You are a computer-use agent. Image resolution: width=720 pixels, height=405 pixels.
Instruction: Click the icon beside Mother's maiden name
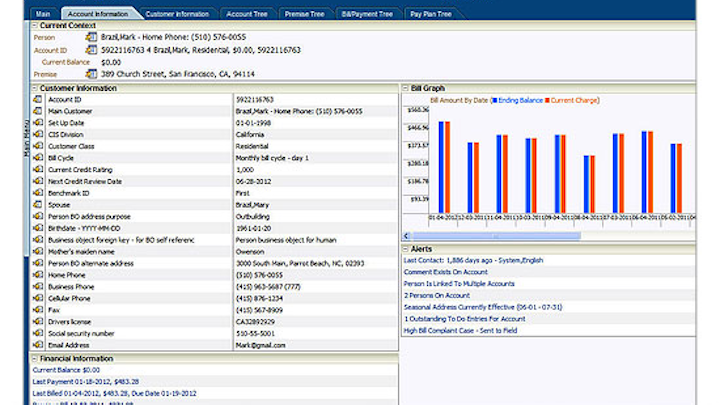pos(38,251)
